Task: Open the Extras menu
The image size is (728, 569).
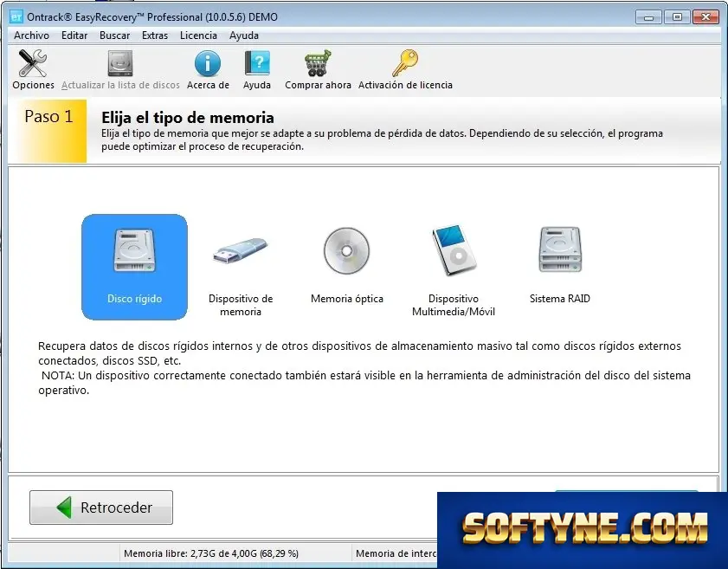Action: (x=155, y=36)
